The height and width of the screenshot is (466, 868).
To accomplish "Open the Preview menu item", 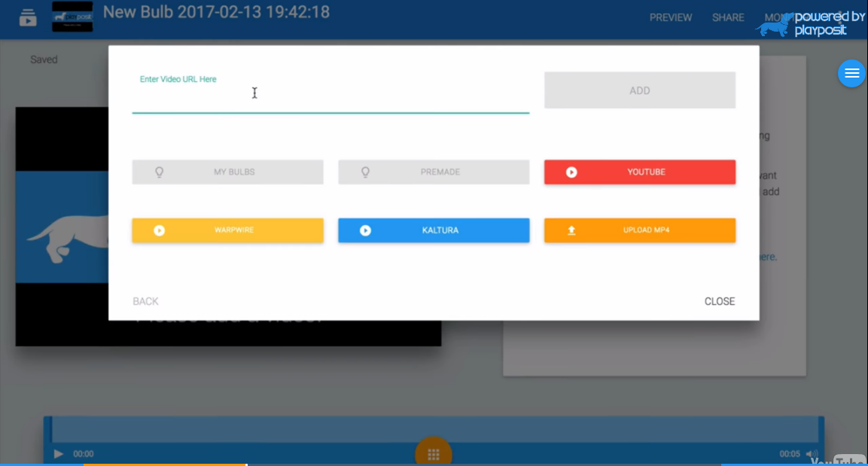I will pyautogui.click(x=671, y=17).
